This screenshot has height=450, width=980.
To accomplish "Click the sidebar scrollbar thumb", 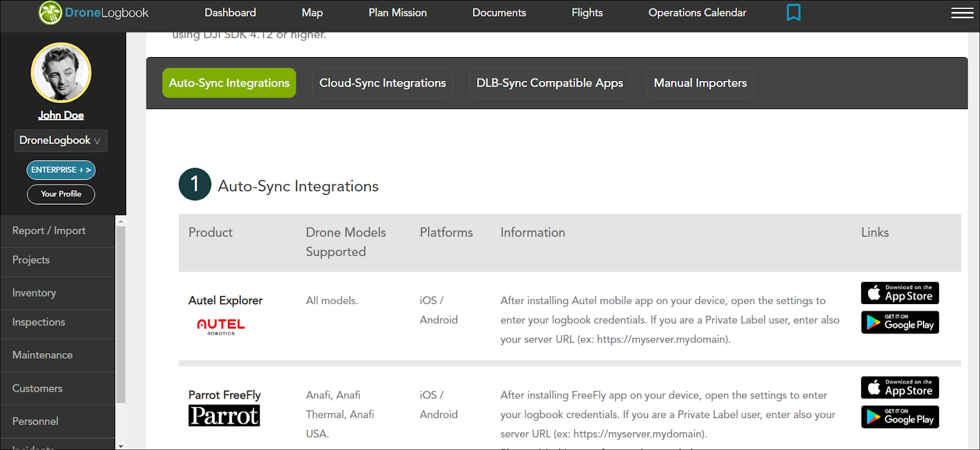I will tap(121, 315).
